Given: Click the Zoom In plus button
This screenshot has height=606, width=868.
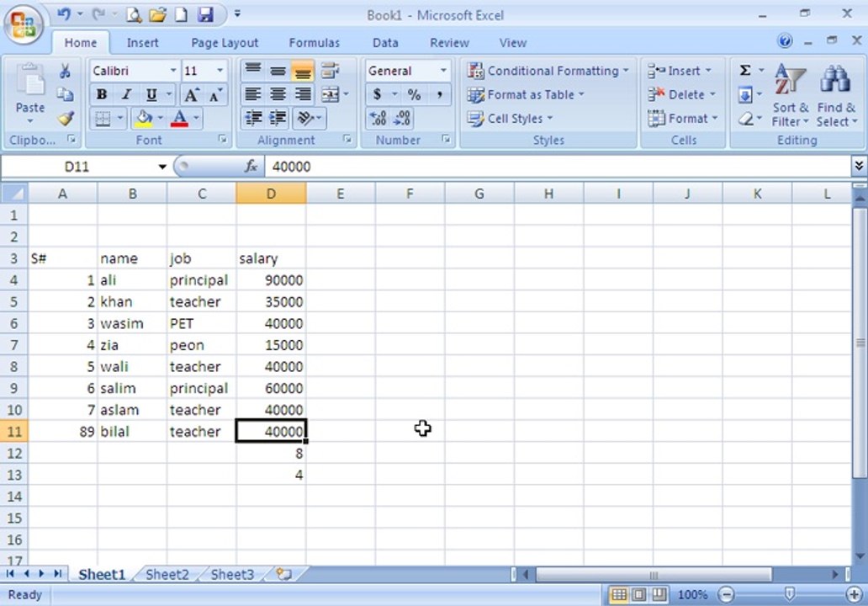Looking at the screenshot, I should coord(855,594).
